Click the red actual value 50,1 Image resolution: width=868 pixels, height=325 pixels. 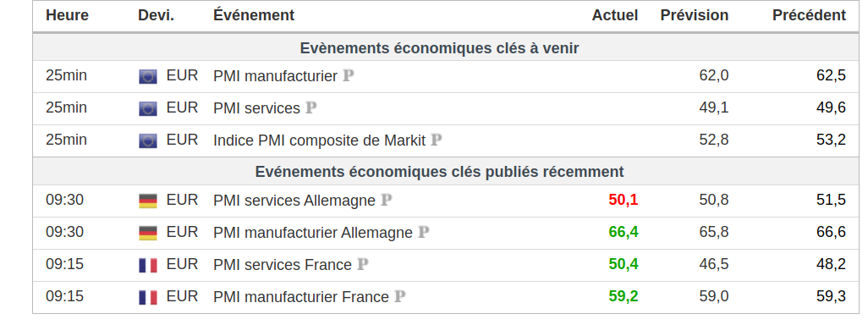[x=624, y=200]
